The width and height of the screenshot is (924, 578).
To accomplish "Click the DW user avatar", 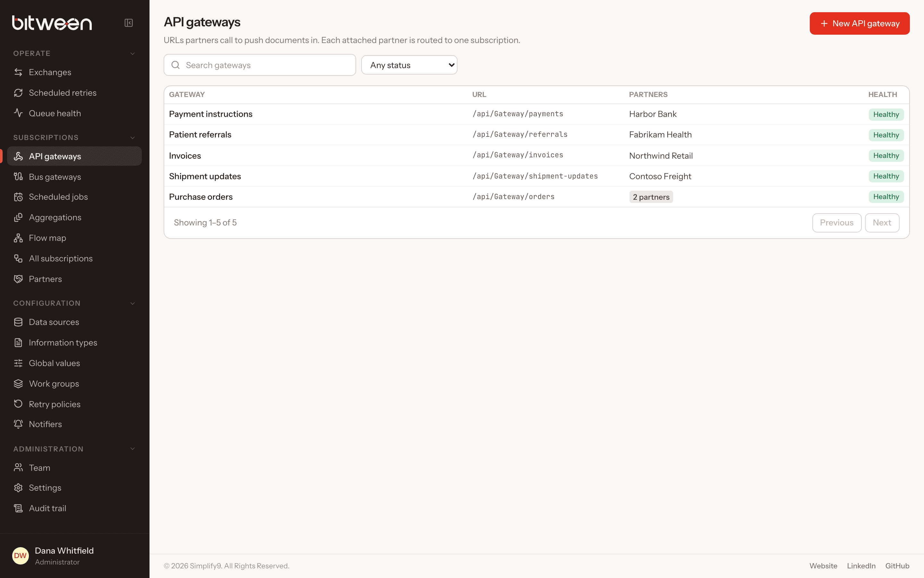I will coord(21,556).
